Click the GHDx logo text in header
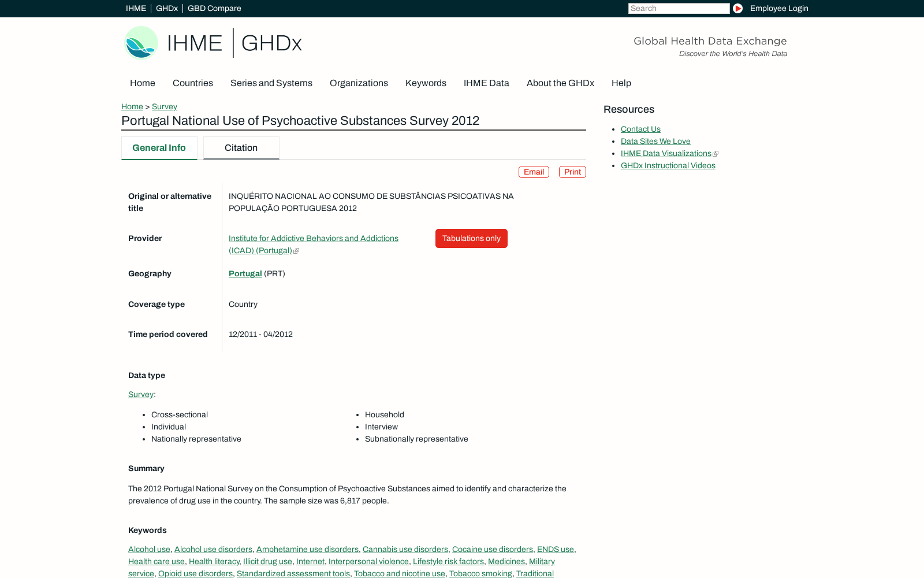 click(271, 43)
